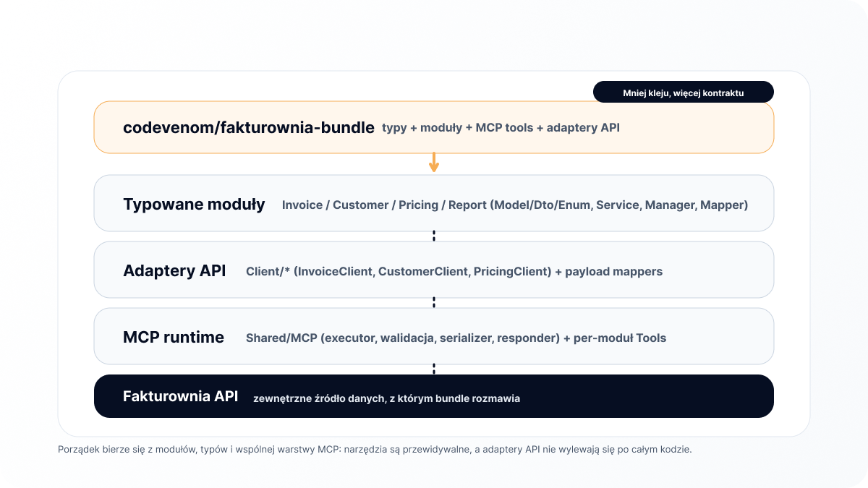The width and height of the screenshot is (868, 488).
Task: Click 'zewnętrzne źródło danych' description text
Action: pos(386,398)
